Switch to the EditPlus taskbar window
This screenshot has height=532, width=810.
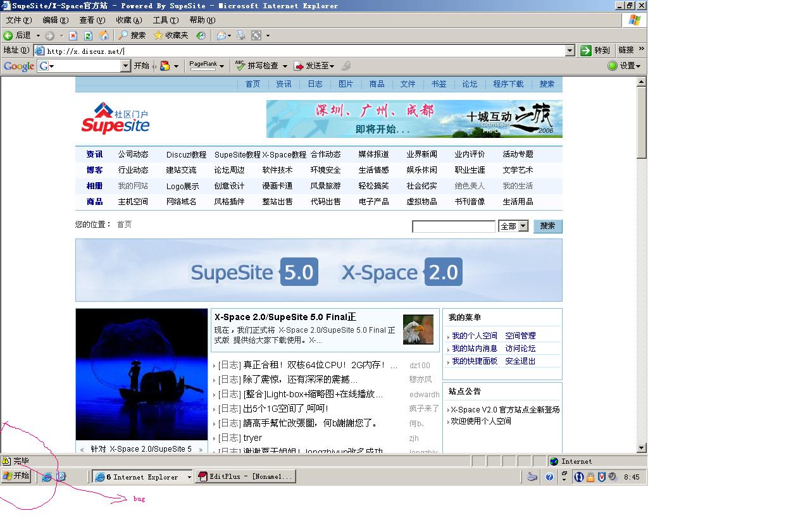246,477
